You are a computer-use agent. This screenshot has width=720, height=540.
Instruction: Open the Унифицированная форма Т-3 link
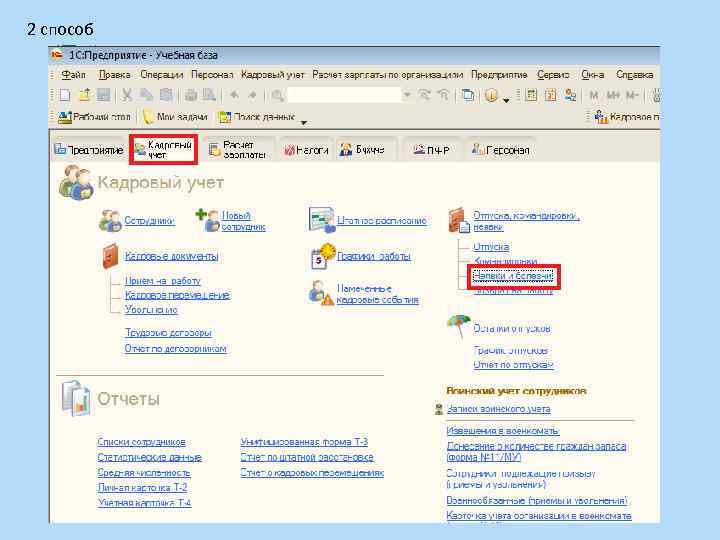click(x=304, y=442)
